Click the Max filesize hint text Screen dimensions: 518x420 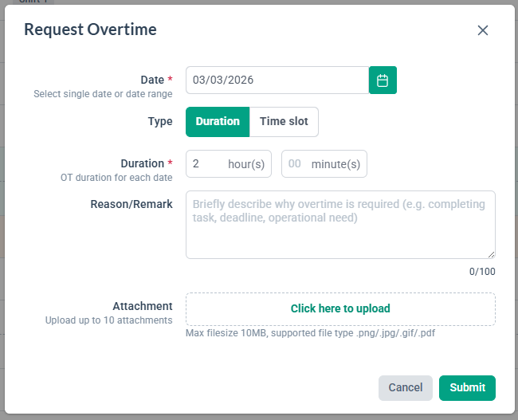point(310,333)
